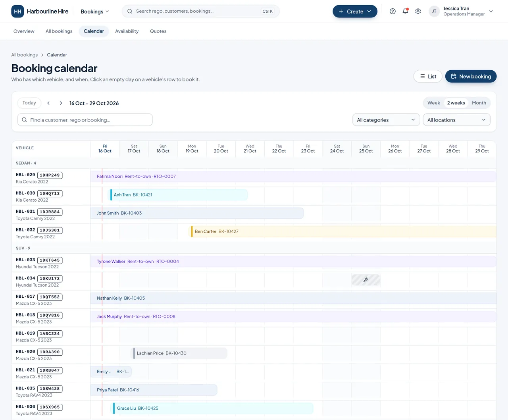Click the JT user avatar
This screenshot has width=508, height=420.
[x=434, y=12]
